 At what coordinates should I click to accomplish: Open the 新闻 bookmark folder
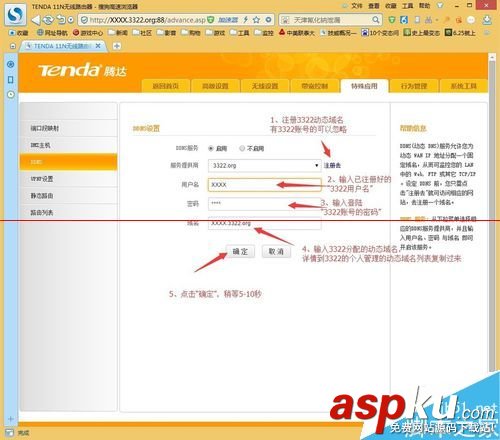pos(117,33)
